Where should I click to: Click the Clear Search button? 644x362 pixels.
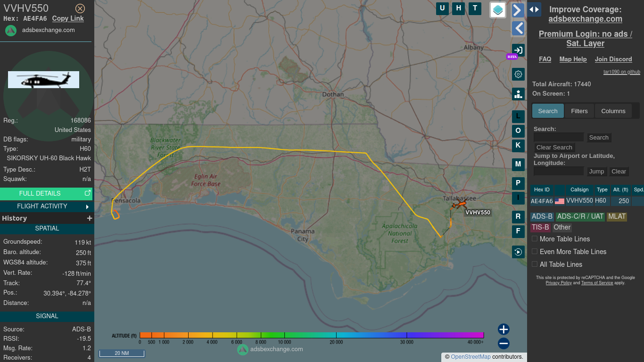554,148
